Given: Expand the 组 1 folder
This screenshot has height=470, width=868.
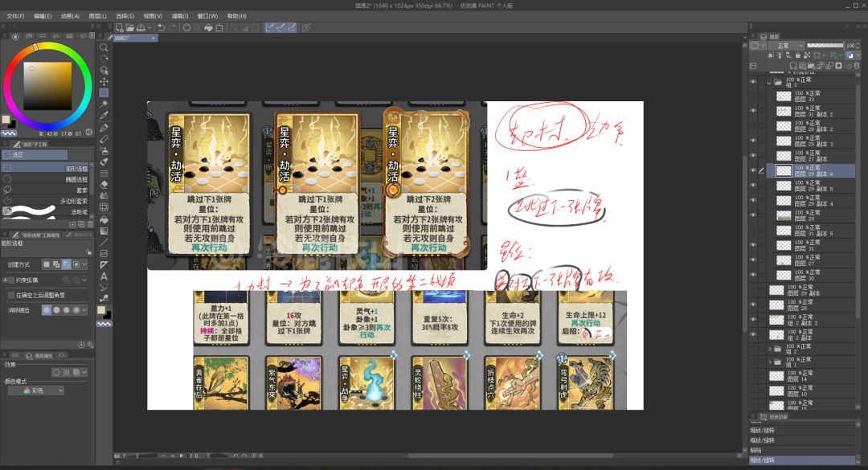Looking at the screenshot, I should coord(770,362).
